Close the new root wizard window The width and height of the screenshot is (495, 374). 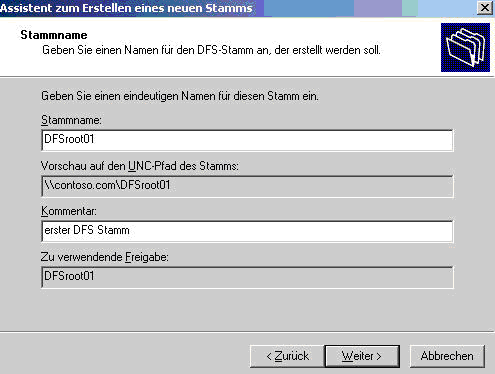click(485, 8)
